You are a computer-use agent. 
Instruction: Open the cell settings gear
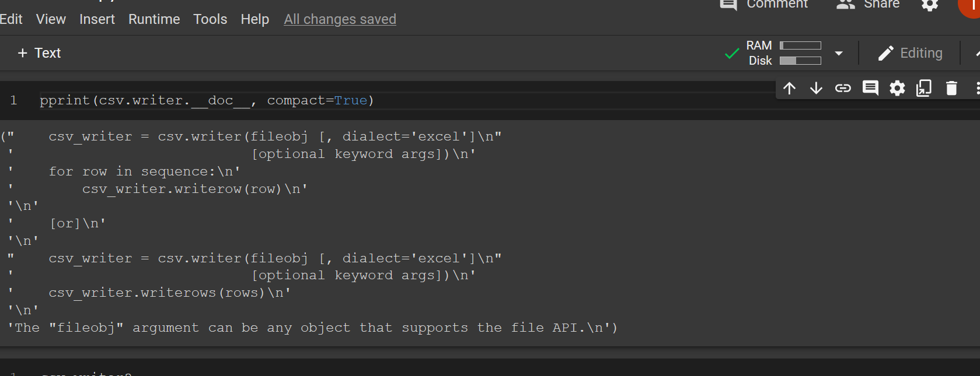[897, 88]
